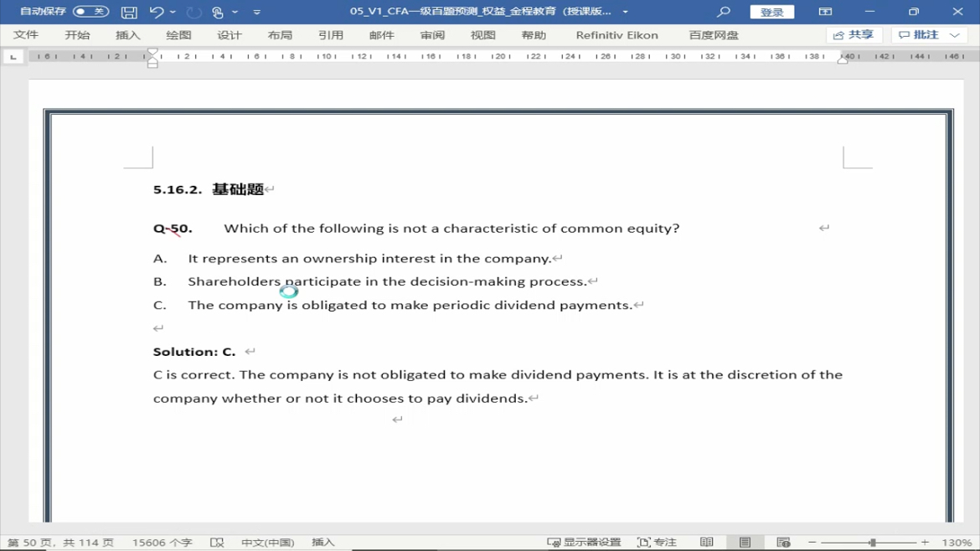Click the Save icon in title bar
The width and height of the screenshot is (980, 551).
click(x=129, y=12)
